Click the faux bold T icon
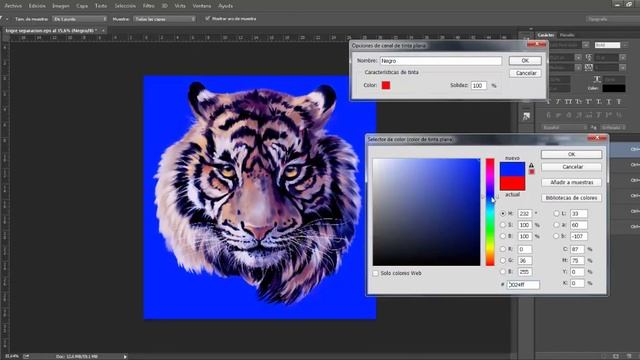This screenshot has width=640, height=360. [x=548, y=102]
